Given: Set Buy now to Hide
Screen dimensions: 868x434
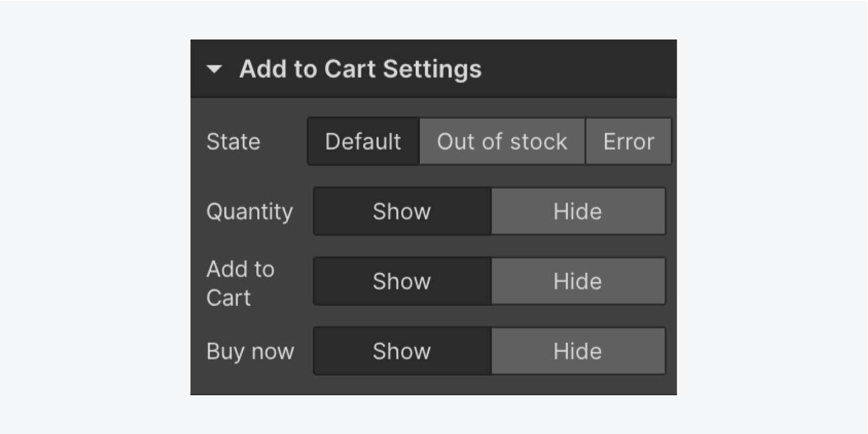Looking at the screenshot, I should coord(578,351).
